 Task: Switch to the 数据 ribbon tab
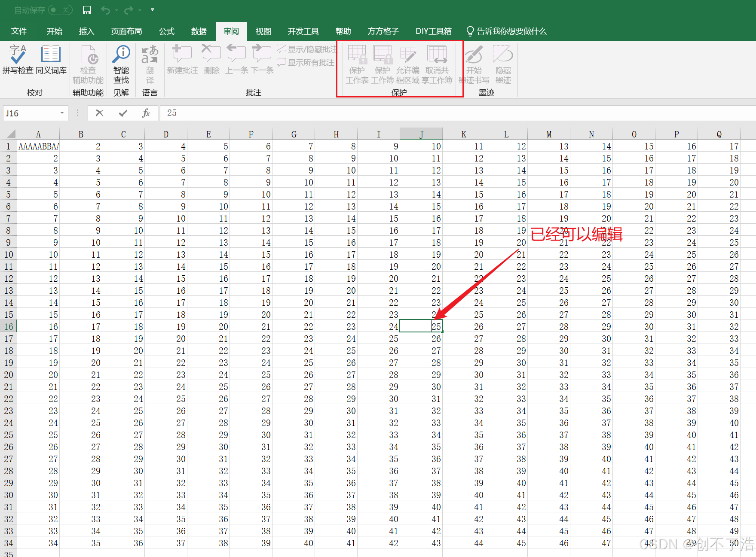click(199, 31)
